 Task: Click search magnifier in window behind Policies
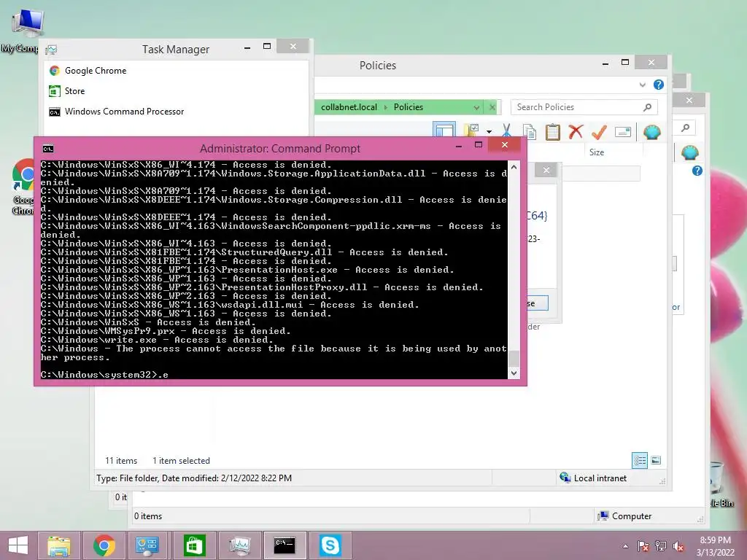tap(685, 128)
